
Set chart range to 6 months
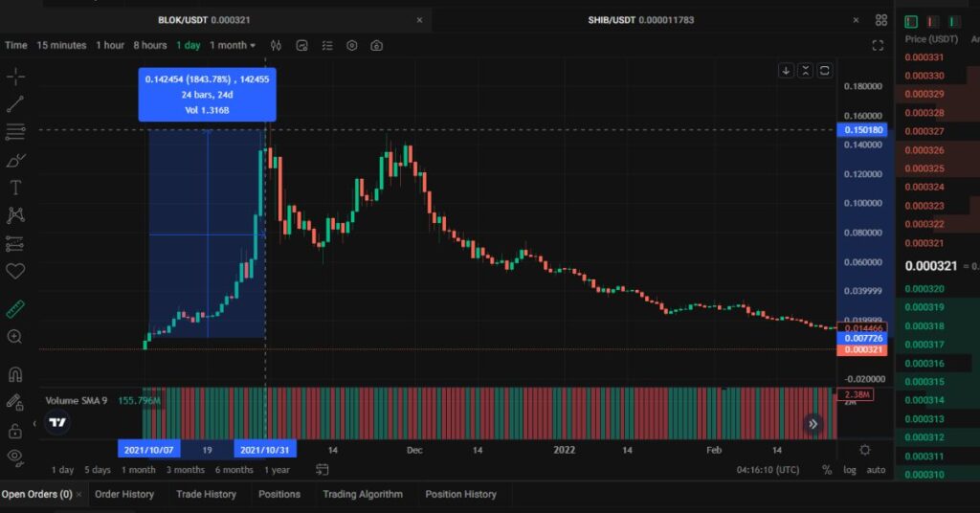pyautogui.click(x=234, y=470)
